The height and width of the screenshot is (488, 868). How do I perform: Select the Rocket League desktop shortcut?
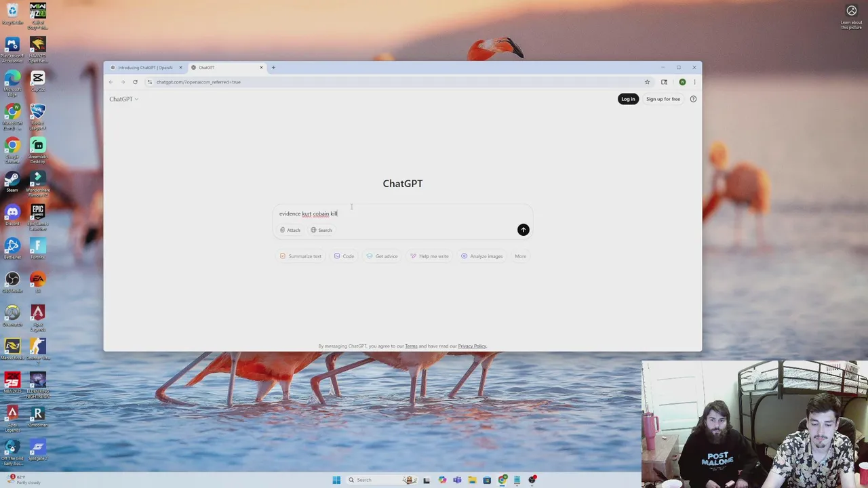coord(37,117)
